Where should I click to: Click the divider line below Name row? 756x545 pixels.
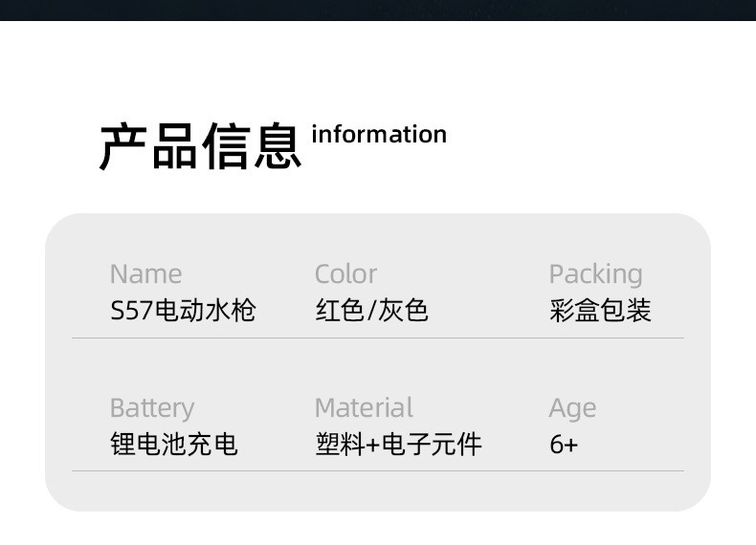click(378, 338)
